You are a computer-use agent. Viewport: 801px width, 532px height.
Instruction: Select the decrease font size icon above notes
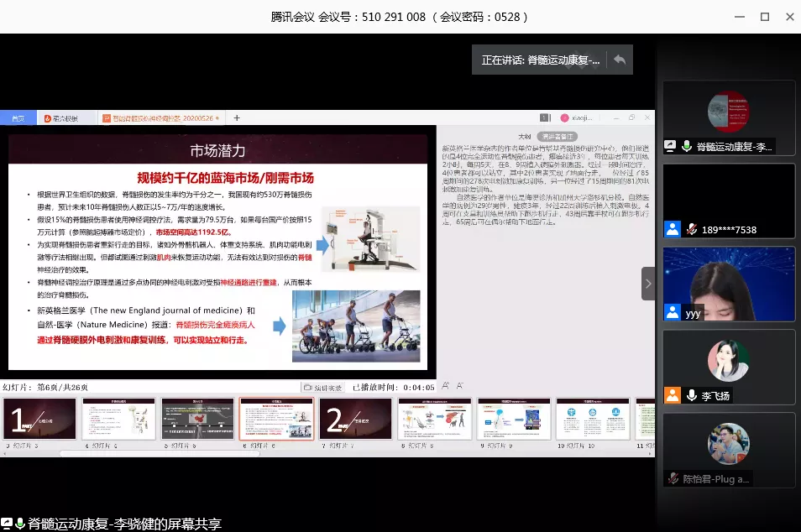[x=460, y=385]
